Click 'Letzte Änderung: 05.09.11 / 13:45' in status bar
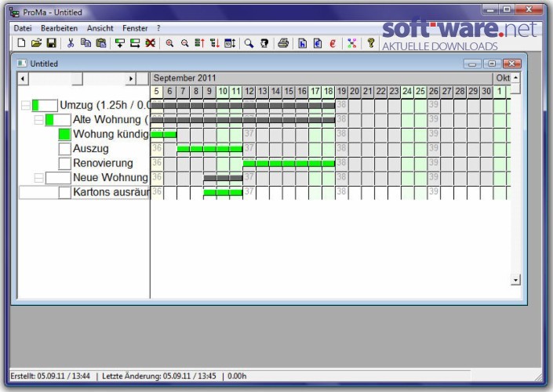 [158, 376]
